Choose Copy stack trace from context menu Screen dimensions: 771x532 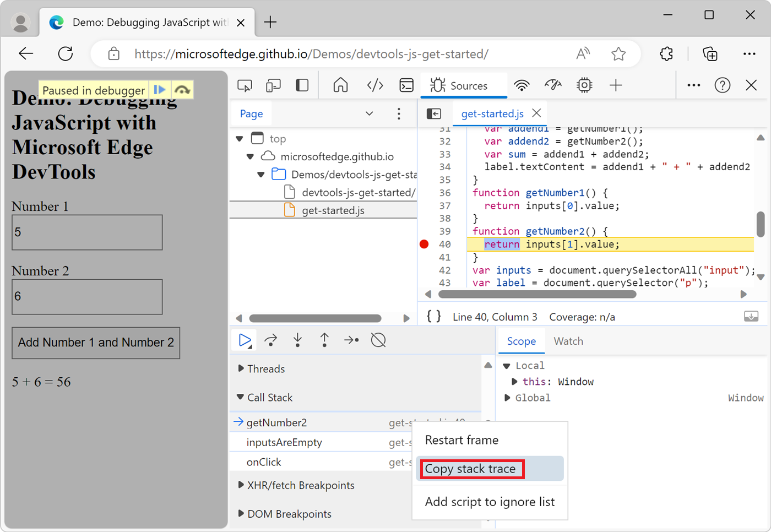[x=471, y=469]
